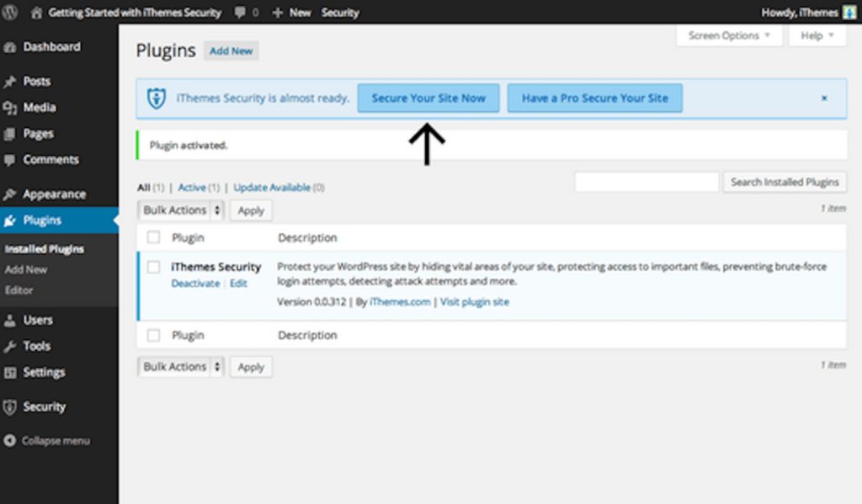Go to the Posts menu

click(x=37, y=82)
